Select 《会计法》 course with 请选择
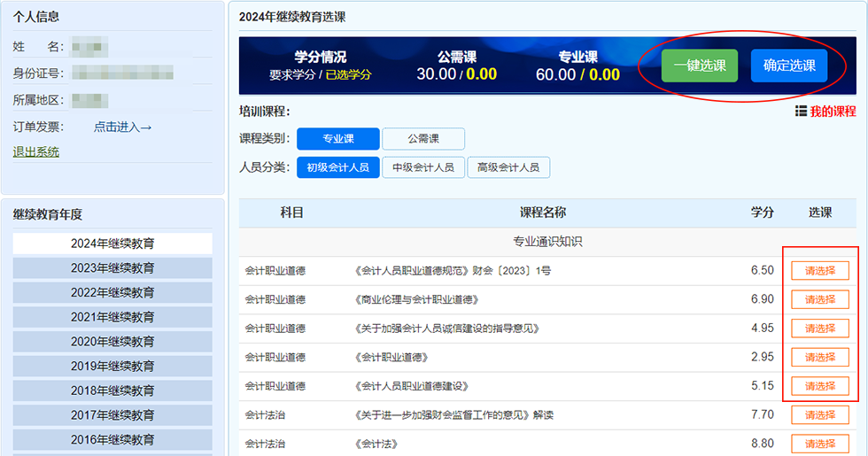 click(819, 444)
